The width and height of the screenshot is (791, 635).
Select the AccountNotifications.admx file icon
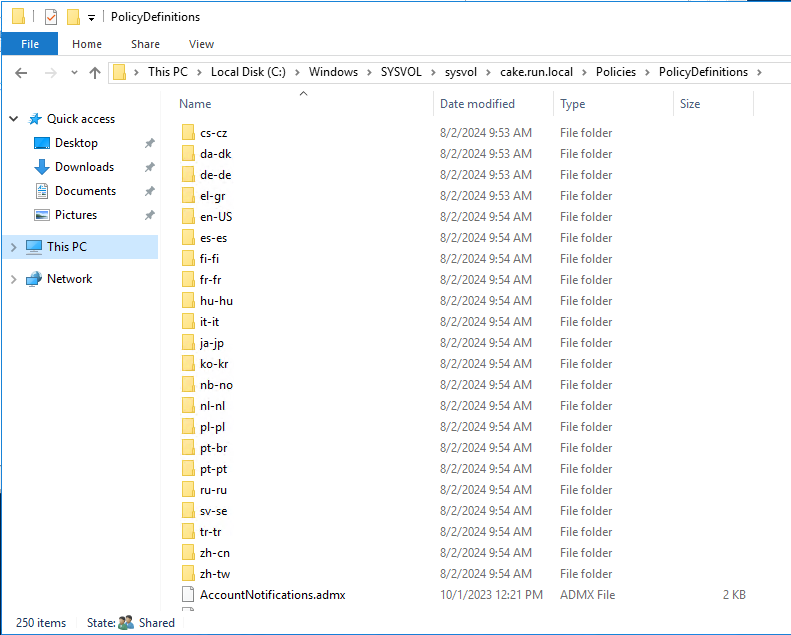(188, 595)
